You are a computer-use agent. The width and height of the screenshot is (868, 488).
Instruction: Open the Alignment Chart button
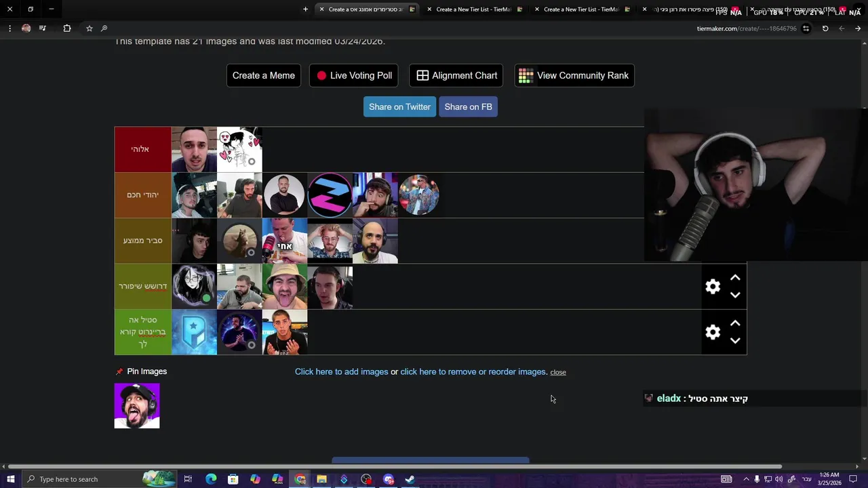tap(456, 75)
